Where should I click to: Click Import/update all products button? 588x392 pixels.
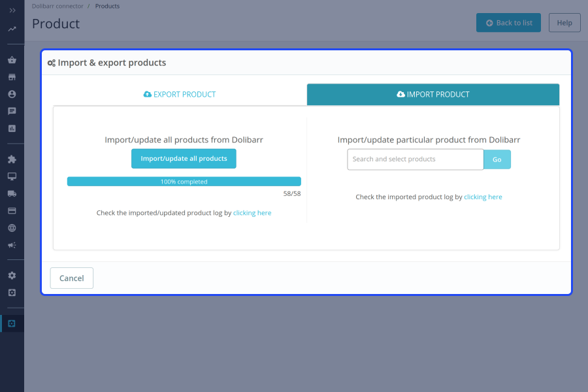[184, 159]
